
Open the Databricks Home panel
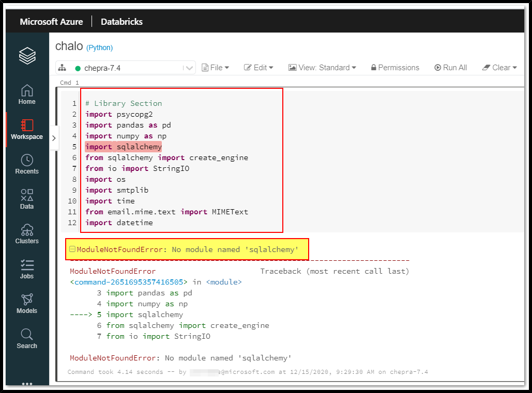[x=26, y=94]
